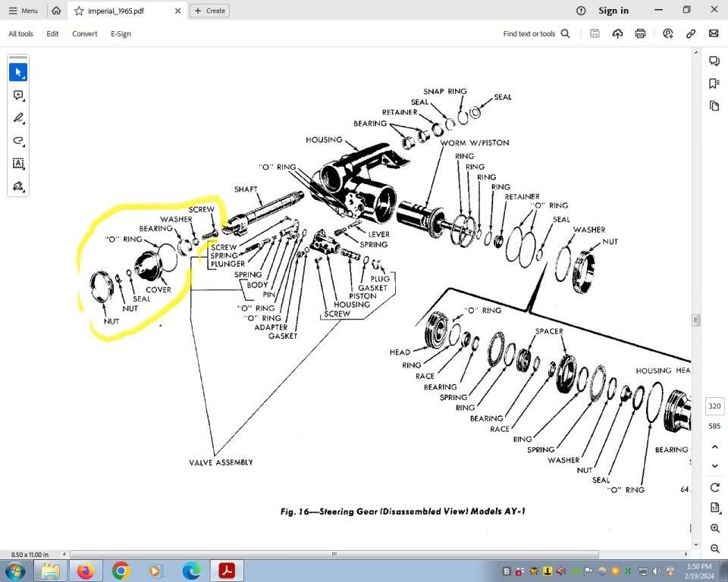Show the page thumbnails panel
This screenshot has height=582, width=728.
coord(714,105)
